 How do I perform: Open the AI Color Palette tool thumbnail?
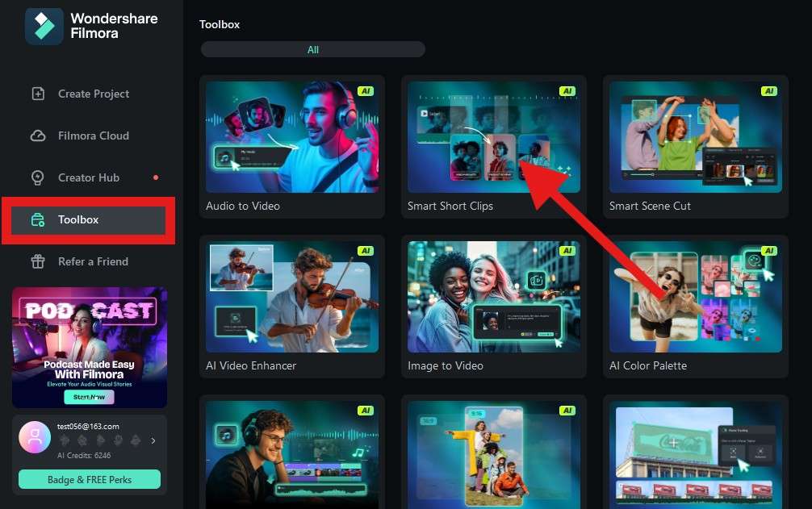coord(696,297)
